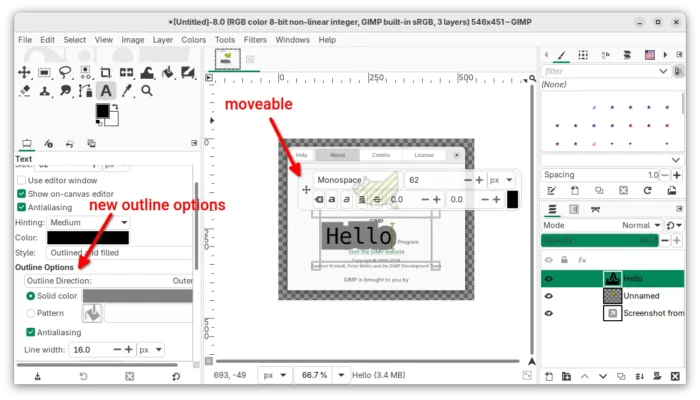This screenshot has width=700, height=400.
Task: Click the black text Color swatch
Action: pyautogui.click(x=88, y=238)
